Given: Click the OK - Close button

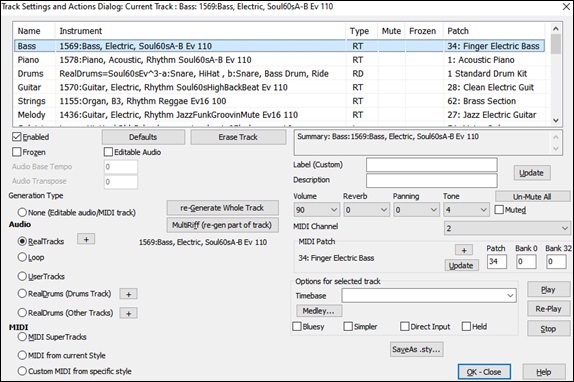Looking at the screenshot, I should pyautogui.click(x=484, y=372).
